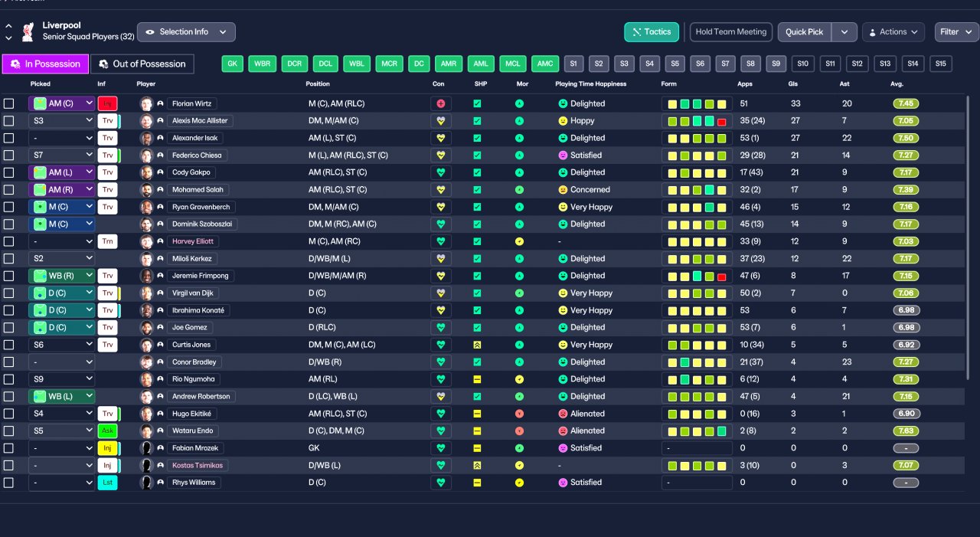Click Wataru Endo's 7.63 average rating pill
This screenshot has width=980, height=537.
click(906, 431)
